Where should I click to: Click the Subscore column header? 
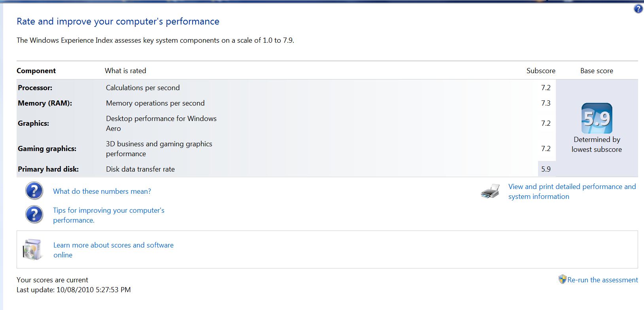pyautogui.click(x=540, y=71)
